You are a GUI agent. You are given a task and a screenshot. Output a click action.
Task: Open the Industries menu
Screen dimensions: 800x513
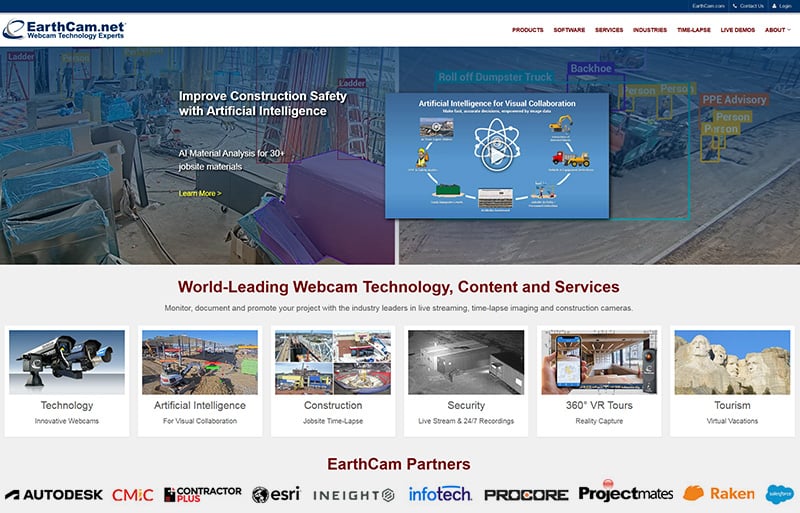[x=649, y=30]
